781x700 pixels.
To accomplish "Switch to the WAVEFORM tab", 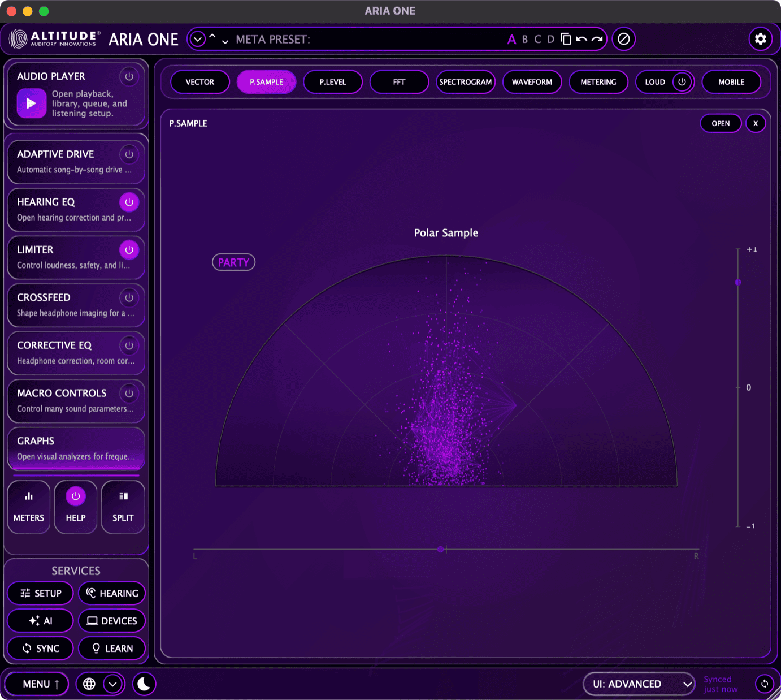I will [532, 82].
